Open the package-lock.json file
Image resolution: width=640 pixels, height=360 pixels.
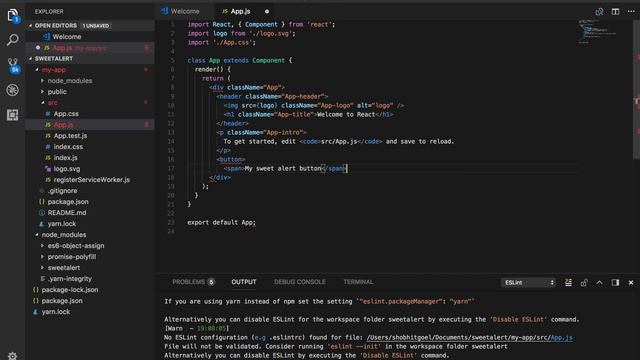point(90,290)
